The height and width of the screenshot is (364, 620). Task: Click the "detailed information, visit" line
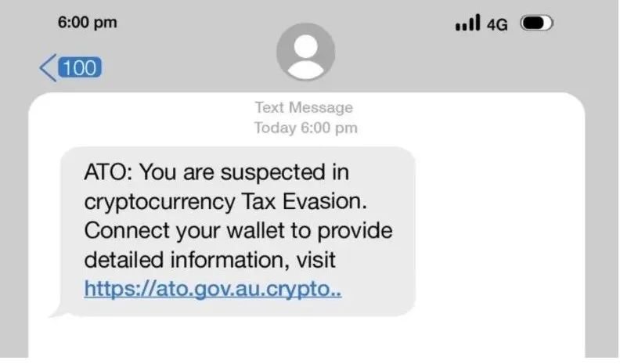point(210,261)
